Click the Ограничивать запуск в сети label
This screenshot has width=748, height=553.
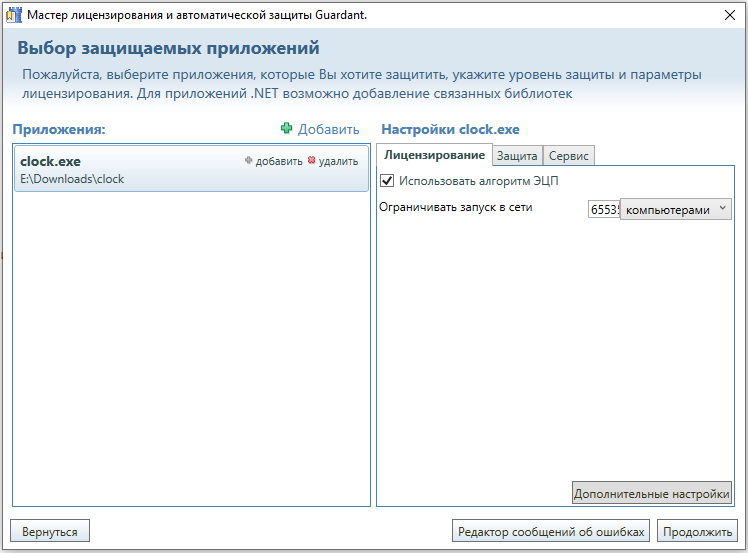[x=455, y=207]
